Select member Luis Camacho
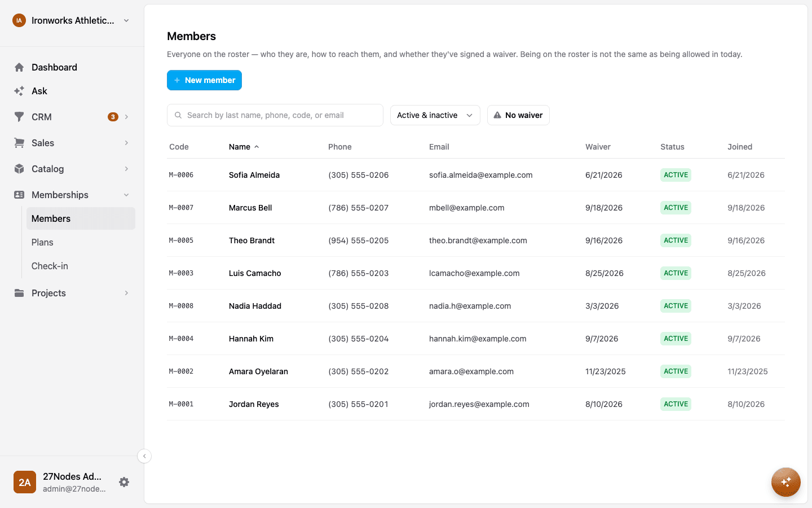 [x=255, y=273]
